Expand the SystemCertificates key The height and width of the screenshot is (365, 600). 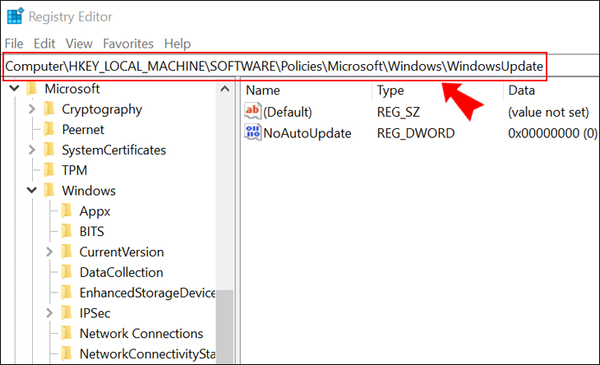(32, 150)
